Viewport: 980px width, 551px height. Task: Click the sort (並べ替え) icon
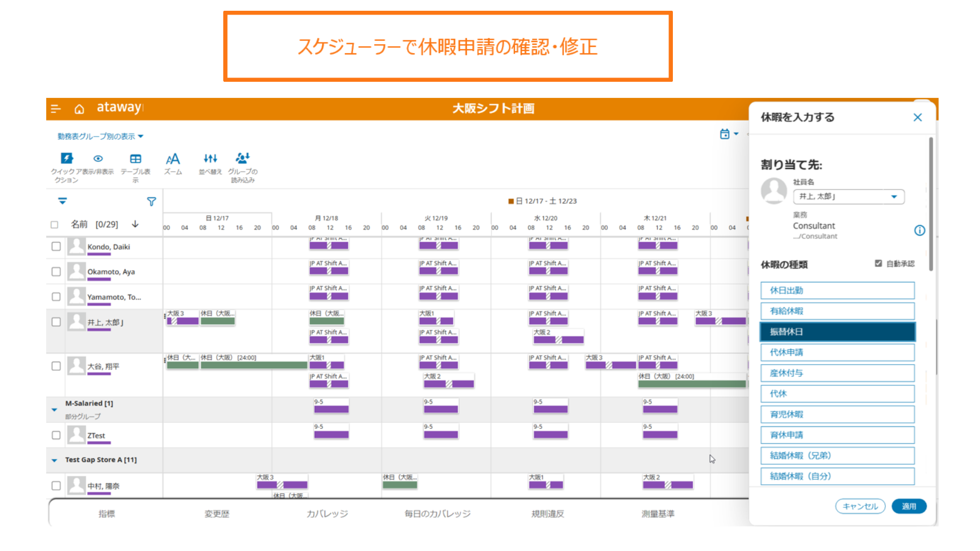(210, 159)
